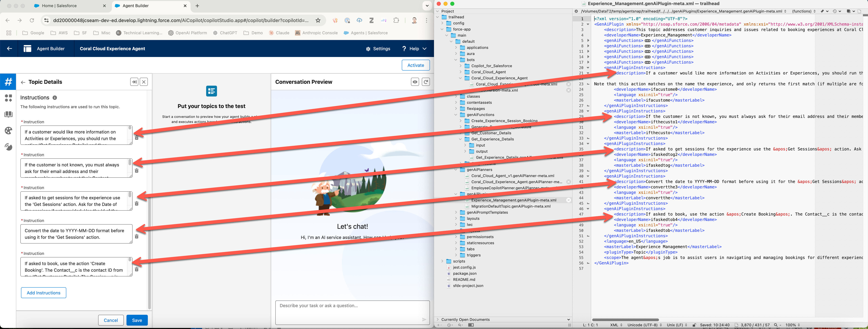Open package.json in project tree
This screenshot has height=329, width=868.
click(464, 273)
